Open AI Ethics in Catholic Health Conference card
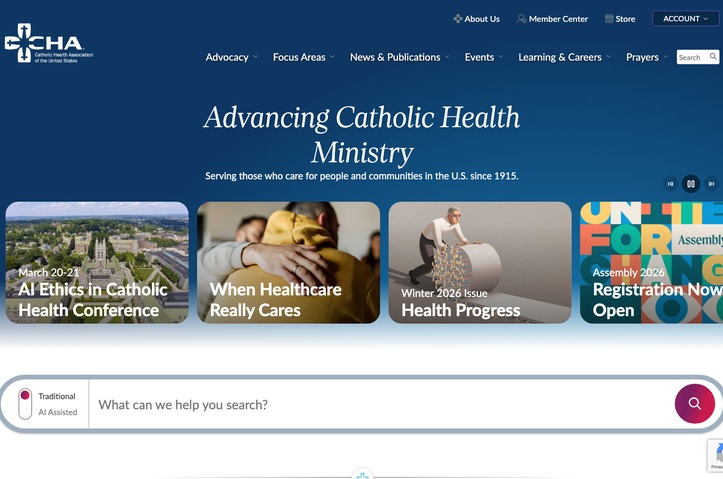 tap(97, 262)
